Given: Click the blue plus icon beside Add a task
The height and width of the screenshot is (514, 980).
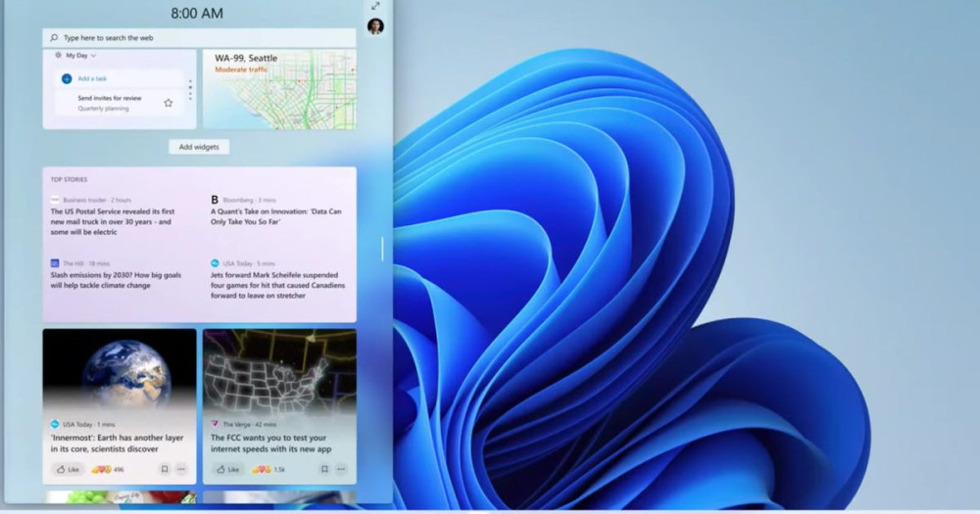Looking at the screenshot, I should (x=67, y=78).
